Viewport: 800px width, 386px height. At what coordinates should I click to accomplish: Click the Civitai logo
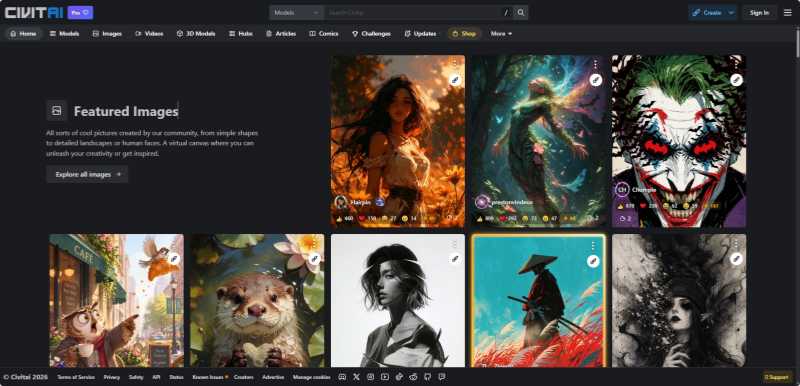click(34, 13)
